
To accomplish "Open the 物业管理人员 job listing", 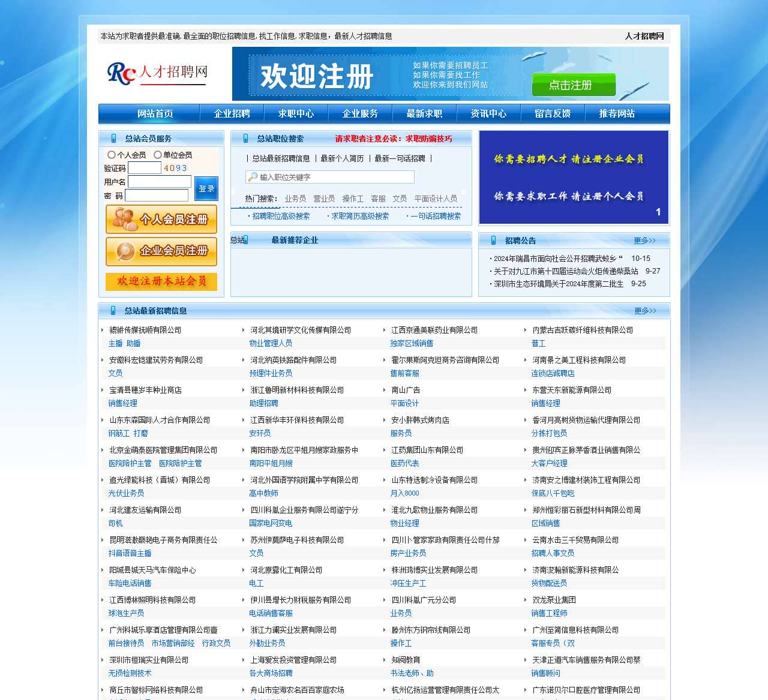I will tap(271, 343).
